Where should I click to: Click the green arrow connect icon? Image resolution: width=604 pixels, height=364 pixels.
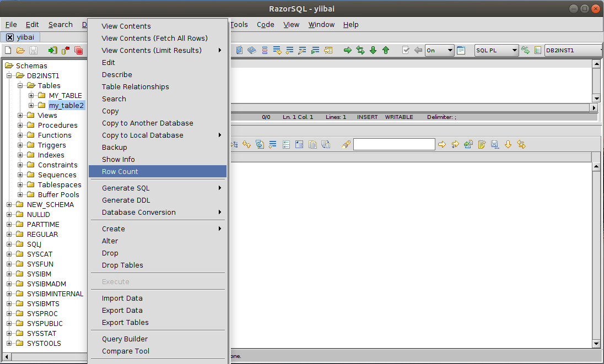pos(52,50)
